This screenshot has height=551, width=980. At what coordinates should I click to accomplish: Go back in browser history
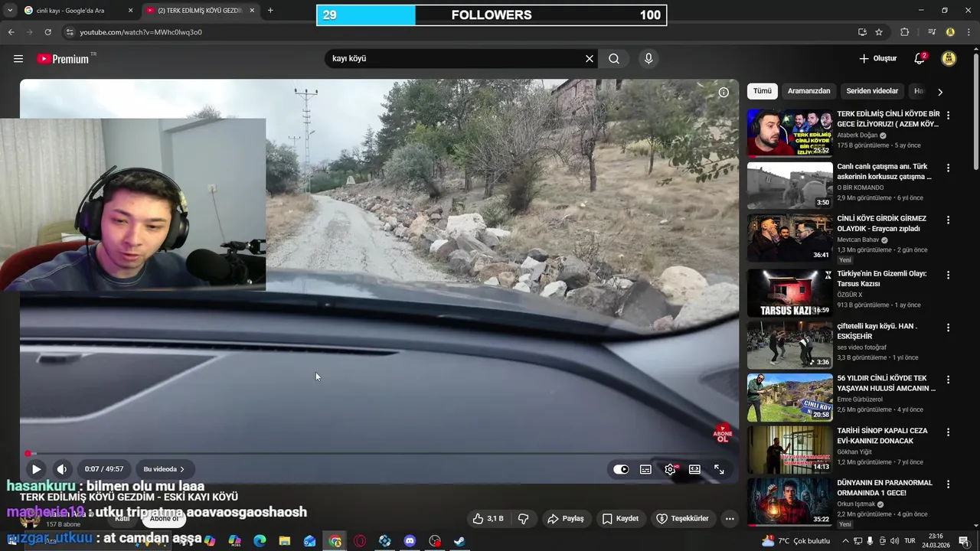click(x=11, y=32)
